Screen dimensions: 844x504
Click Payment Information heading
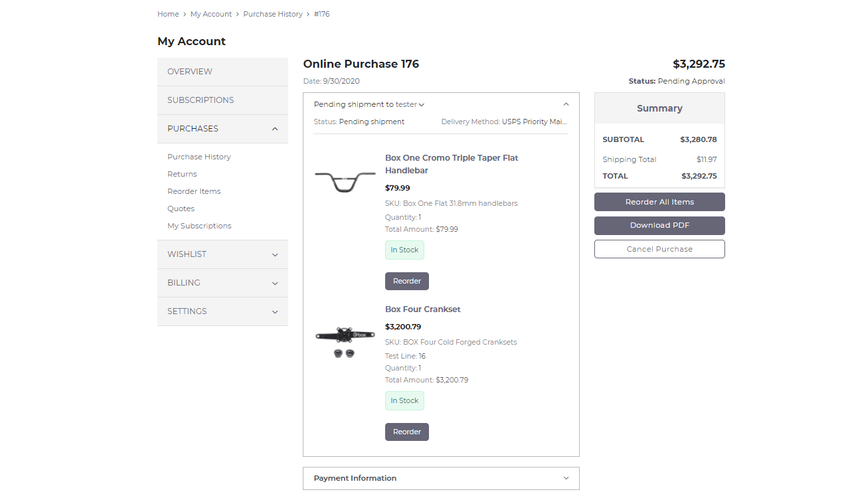[x=355, y=478]
